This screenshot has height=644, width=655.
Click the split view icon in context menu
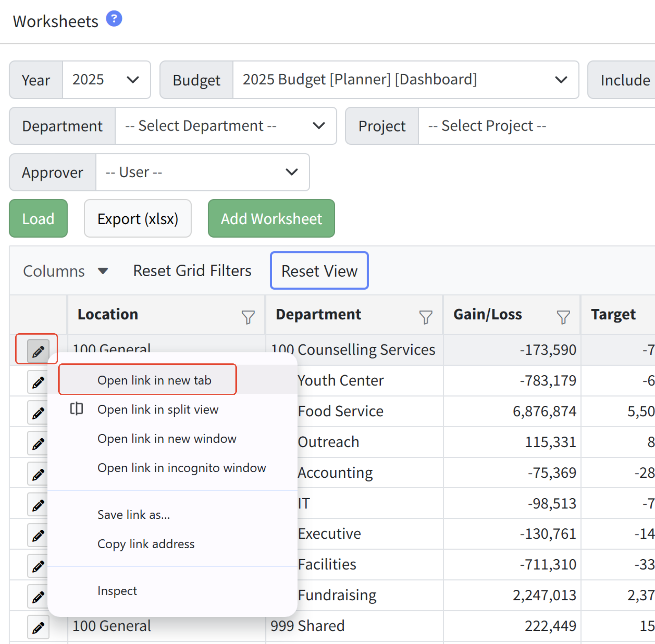pos(76,409)
